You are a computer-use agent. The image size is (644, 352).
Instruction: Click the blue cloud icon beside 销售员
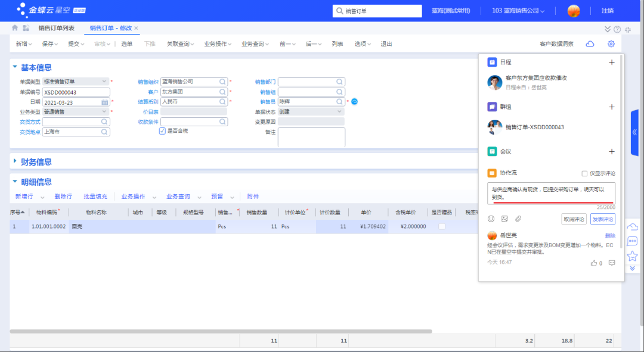[x=354, y=101]
